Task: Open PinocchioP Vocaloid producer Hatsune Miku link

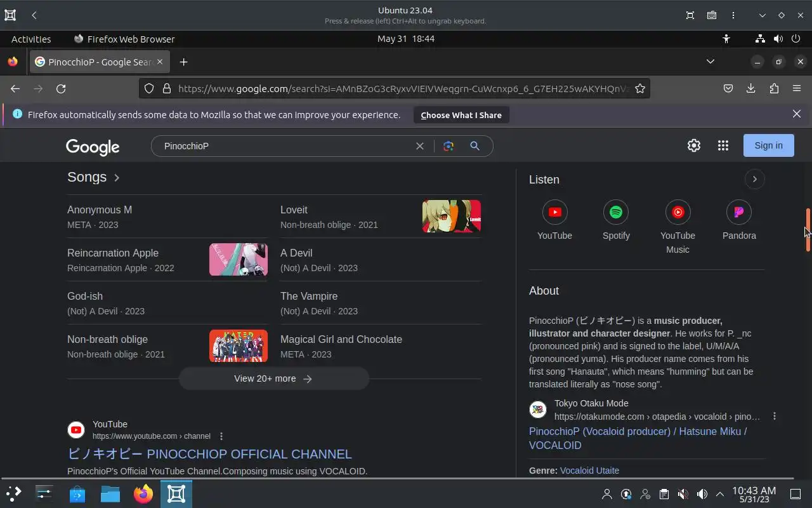Action: point(638,438)
